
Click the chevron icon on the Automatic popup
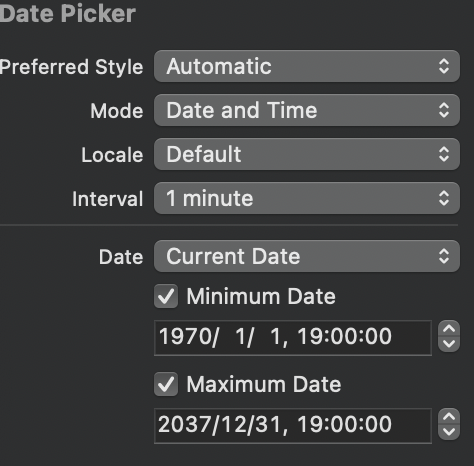point(444,66)
